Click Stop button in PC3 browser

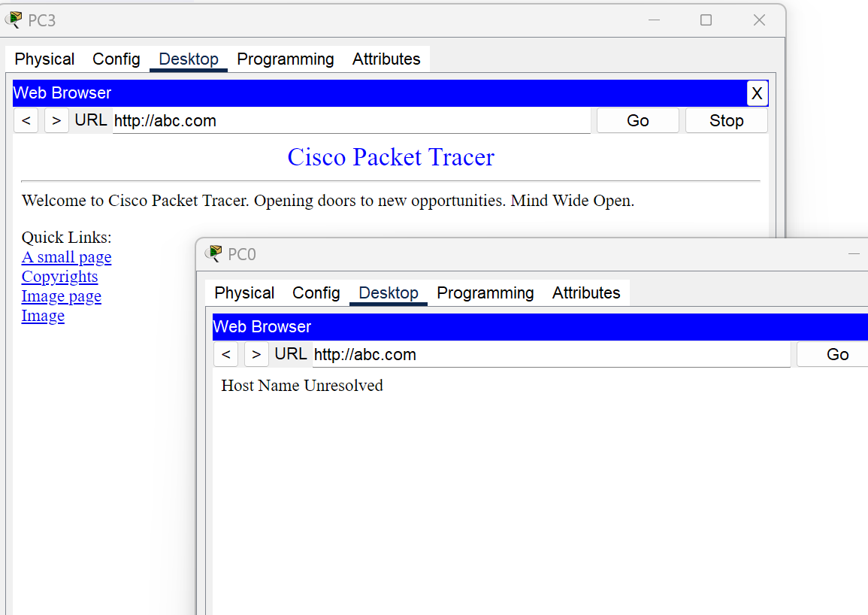click(x=726, y=120)
